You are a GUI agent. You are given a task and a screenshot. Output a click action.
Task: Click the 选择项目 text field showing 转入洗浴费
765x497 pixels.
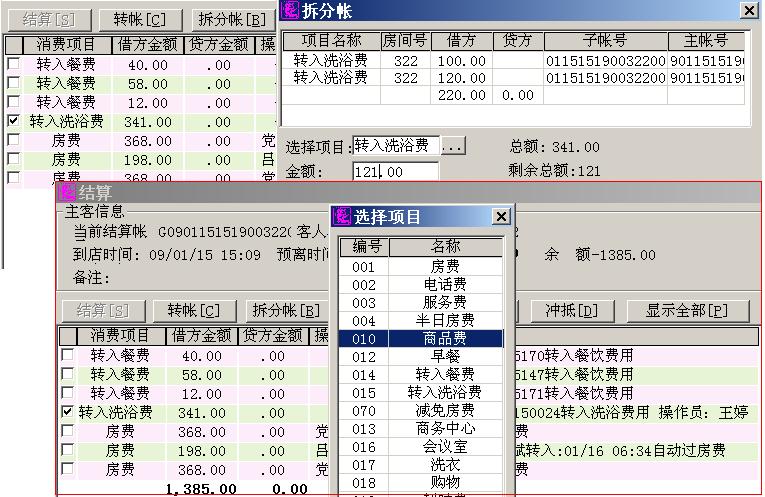point(395,146)
